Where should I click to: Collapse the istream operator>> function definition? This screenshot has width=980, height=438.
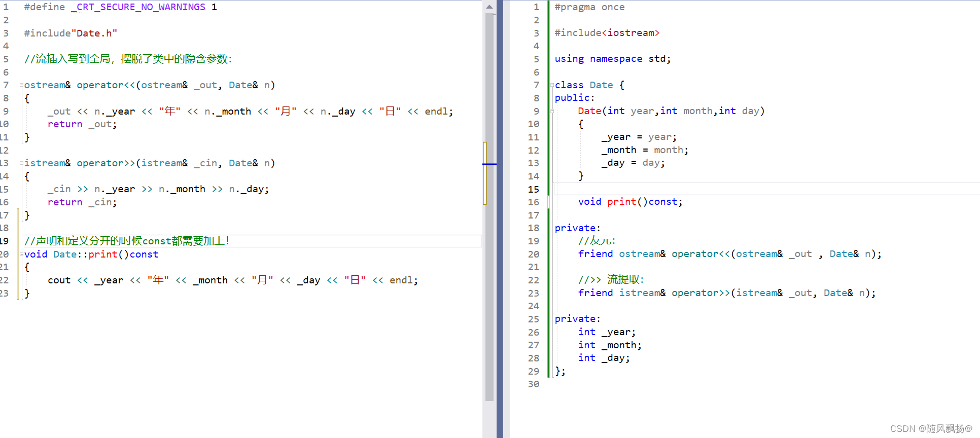[x=21, y=163]
